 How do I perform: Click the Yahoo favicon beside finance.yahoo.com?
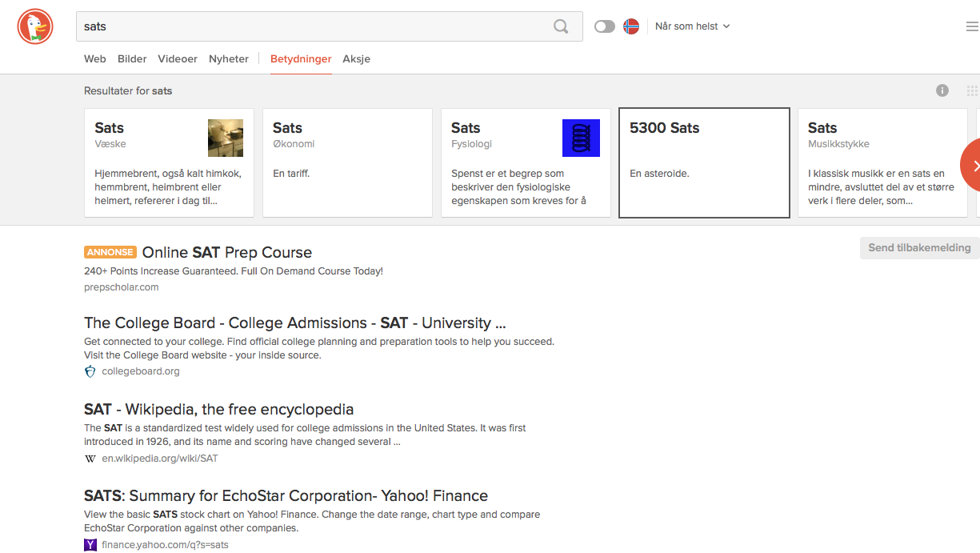click(90, 545)
